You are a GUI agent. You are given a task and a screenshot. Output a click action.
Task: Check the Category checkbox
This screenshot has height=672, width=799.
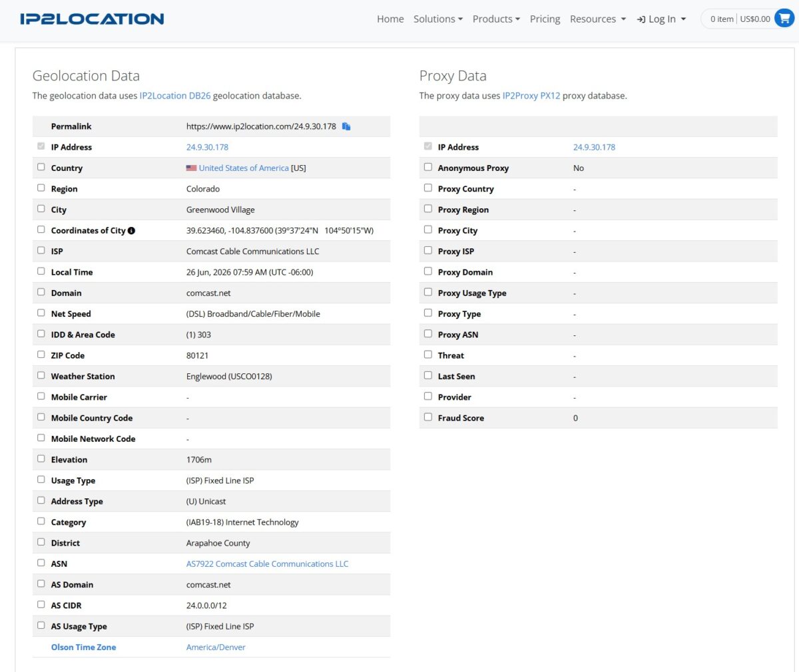click(x=41, y=521)
